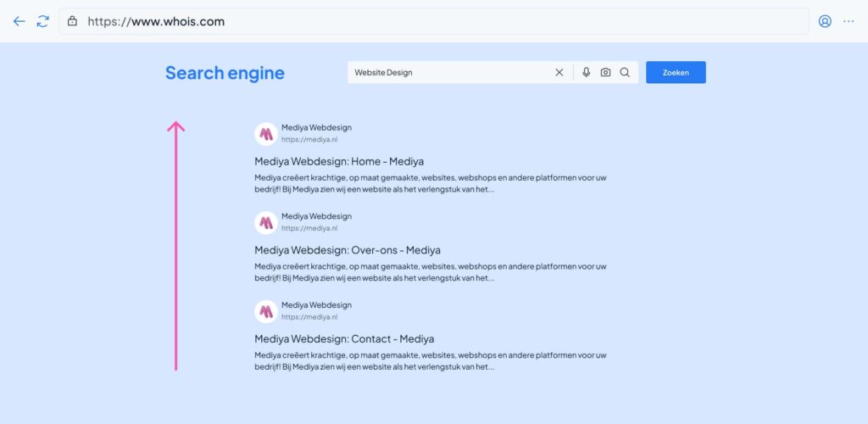Open the three-dot browser menu
Screen dimensions: 868x424
click(849, 21)
